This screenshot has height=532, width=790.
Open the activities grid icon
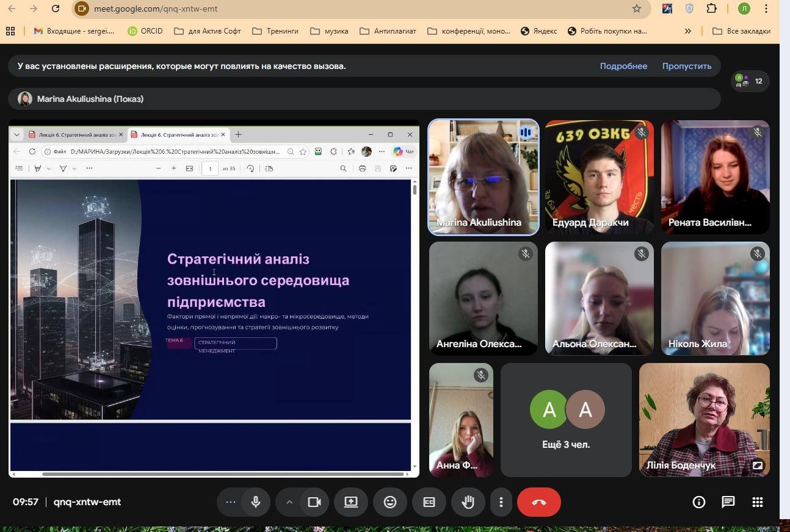pyautogui.click(x=757, y=502)
